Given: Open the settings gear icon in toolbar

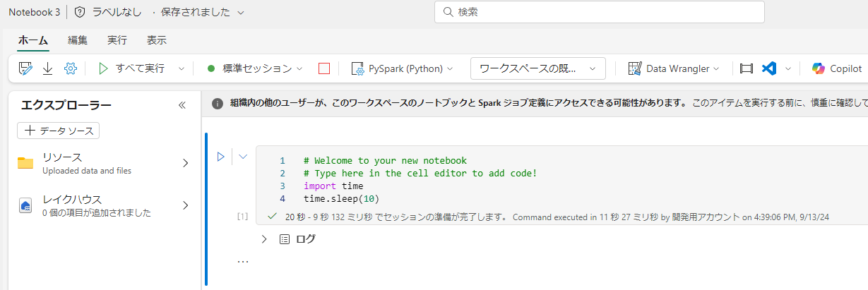Looking at the screenshot, I should pyautogui.click(x=70, y=68).
